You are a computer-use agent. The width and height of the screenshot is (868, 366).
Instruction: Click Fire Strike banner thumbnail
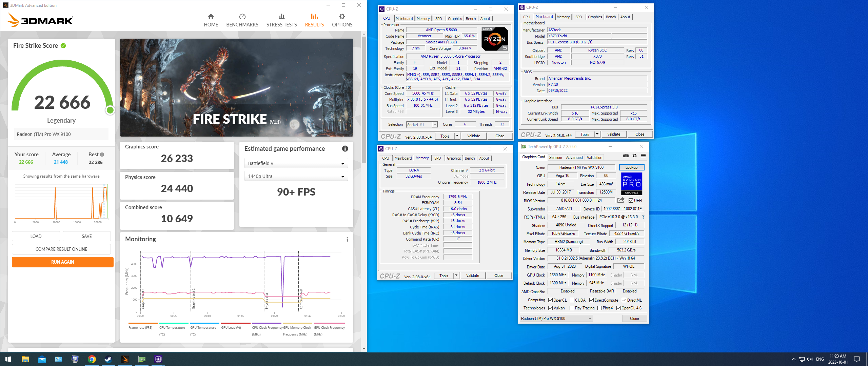[236, 88]
